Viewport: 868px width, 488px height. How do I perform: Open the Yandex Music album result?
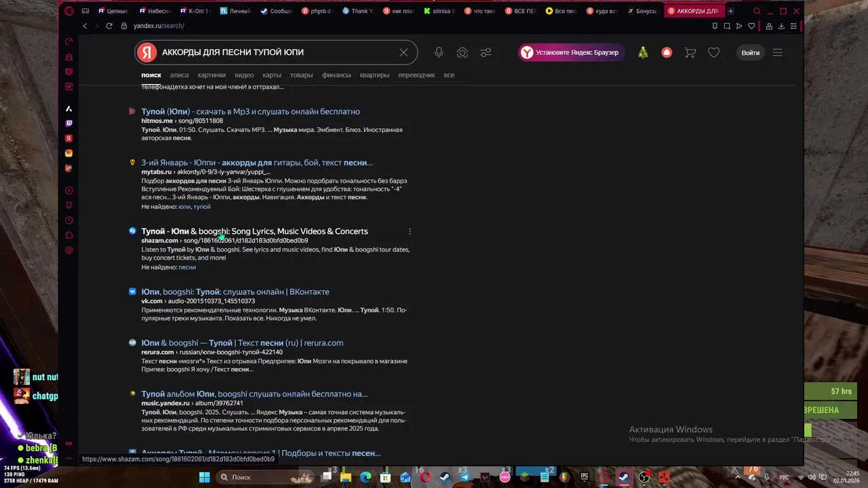click(x=254, y=394)
